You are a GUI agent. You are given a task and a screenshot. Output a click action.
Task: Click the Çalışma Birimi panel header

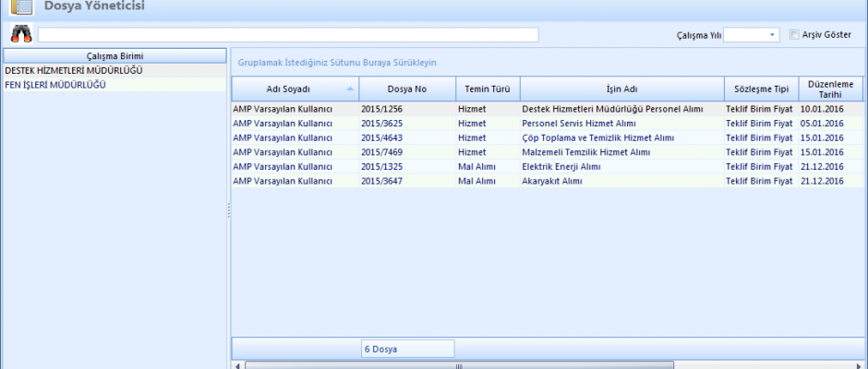pyautogui.click(x=115, y=56)
